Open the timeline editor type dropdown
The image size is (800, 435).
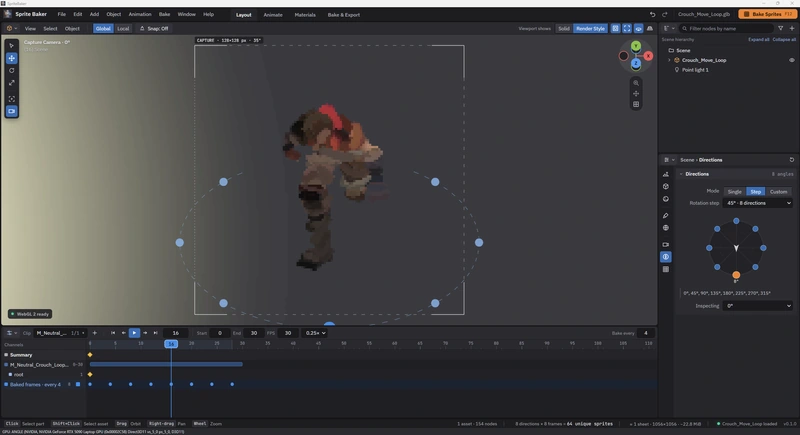coord(11,333)
